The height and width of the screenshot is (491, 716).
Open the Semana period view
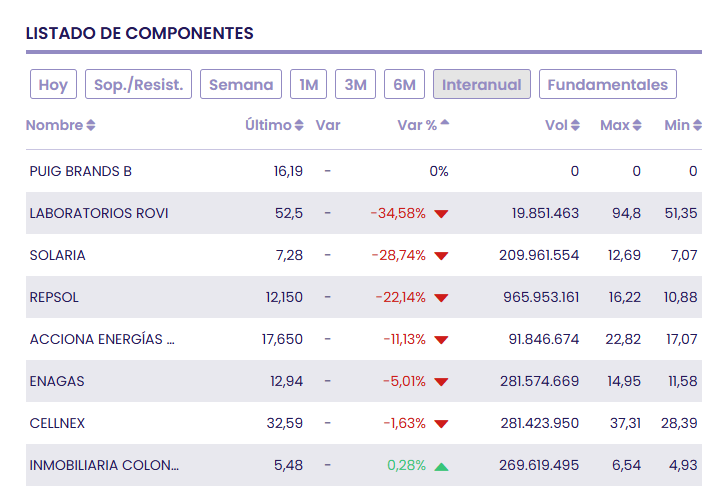point(241,85)
